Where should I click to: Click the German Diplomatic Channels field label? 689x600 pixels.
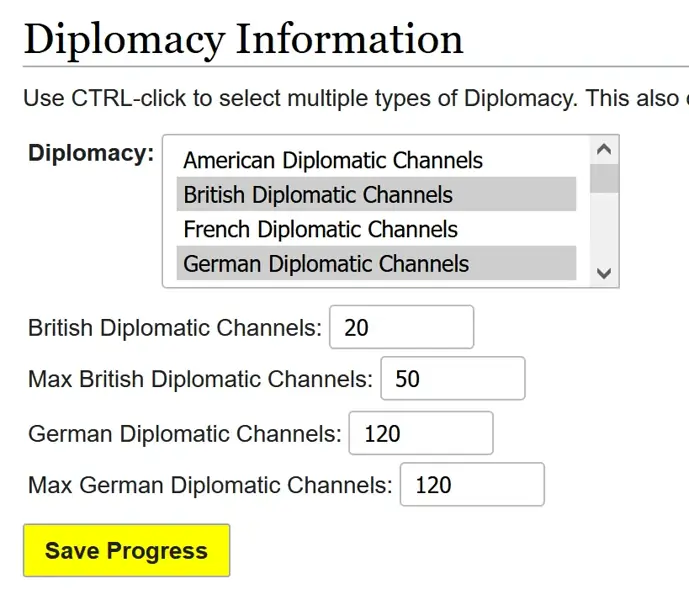pyautogui.click(x=185, y=434)
